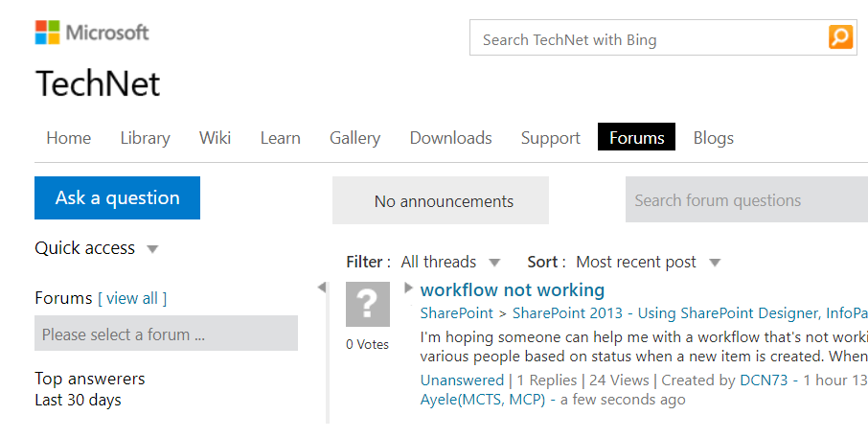The image size is (868, 438).
Task: Click the No announcements box
Action: click(x=441, y=200)
